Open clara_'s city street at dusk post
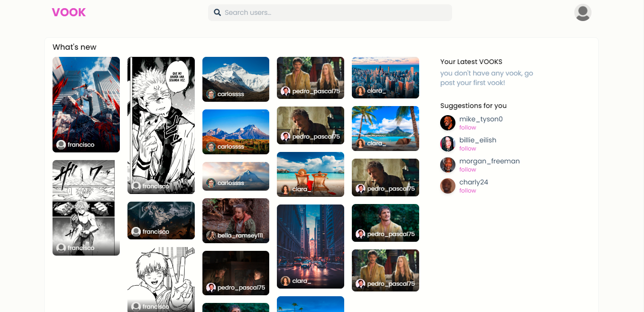The width and height of the screenshot is (644, 312). [x=310, y=247]
